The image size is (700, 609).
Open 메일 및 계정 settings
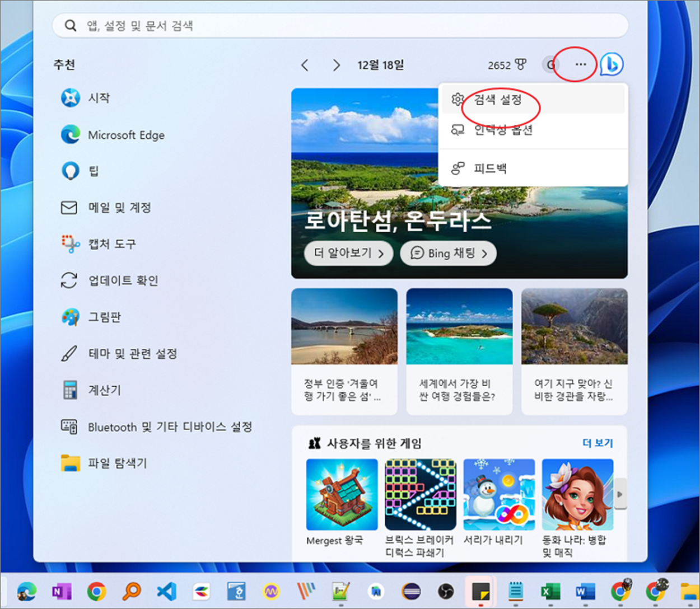pos(106,208)
